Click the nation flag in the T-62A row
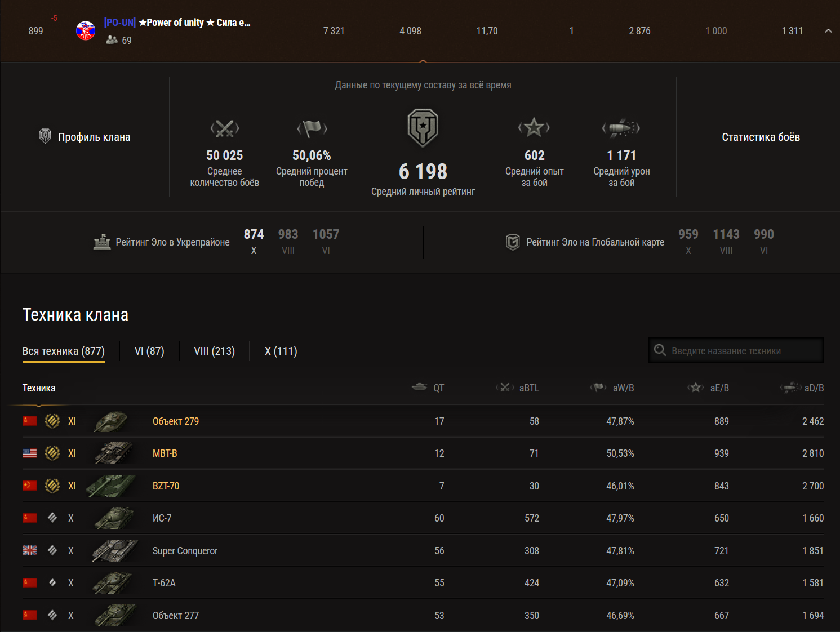Screen dimensions: 840x632 click(x=30, y=583)
